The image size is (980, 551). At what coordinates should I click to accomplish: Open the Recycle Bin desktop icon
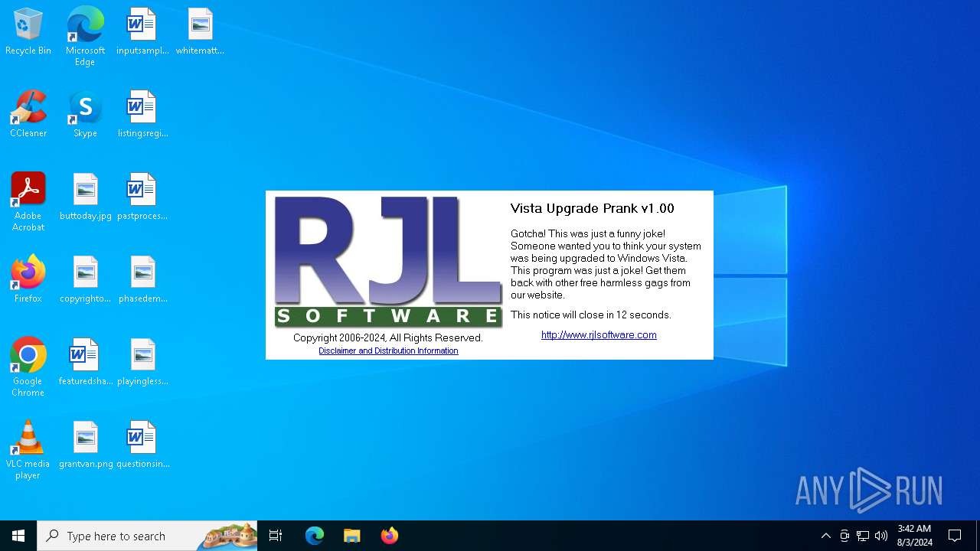(28, 32)
